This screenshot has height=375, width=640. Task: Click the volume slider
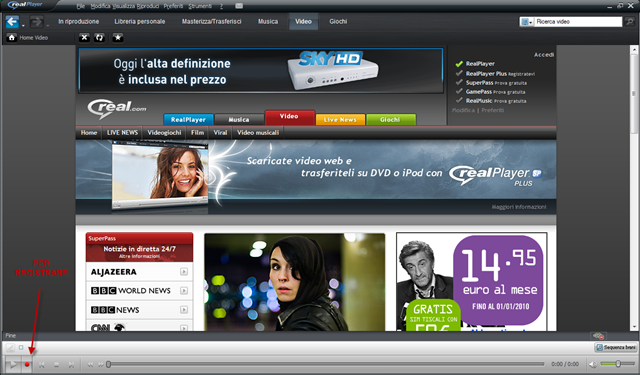click(618, 364)
